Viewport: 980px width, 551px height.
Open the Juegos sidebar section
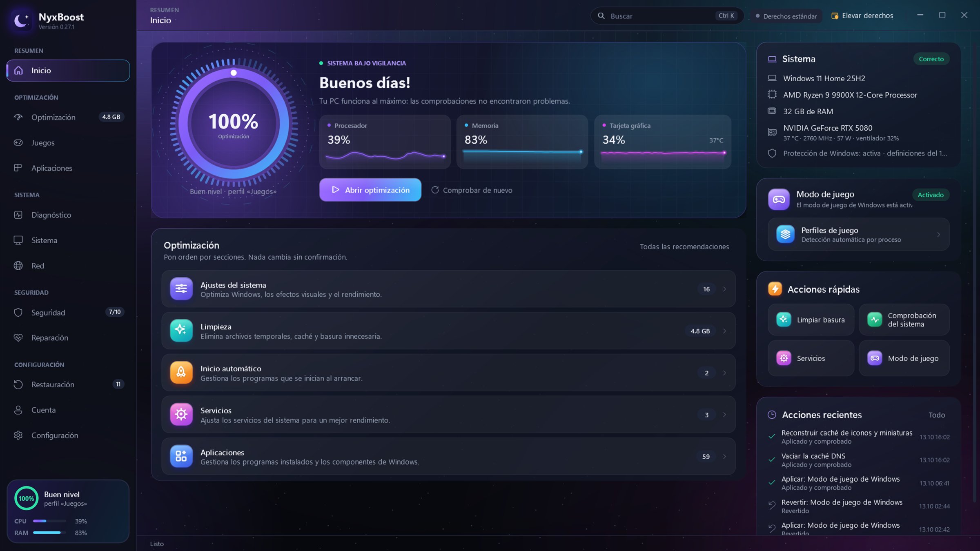(x=68, y=142)
